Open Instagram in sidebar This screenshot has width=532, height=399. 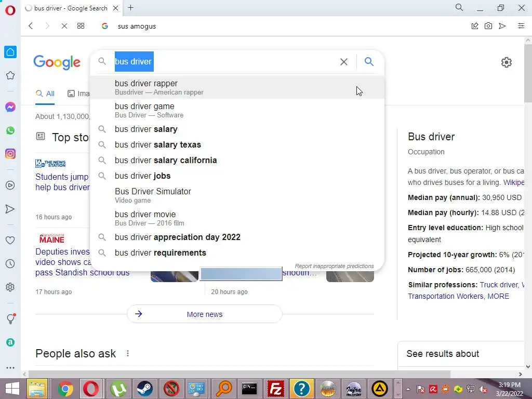[x=10, y=154]
